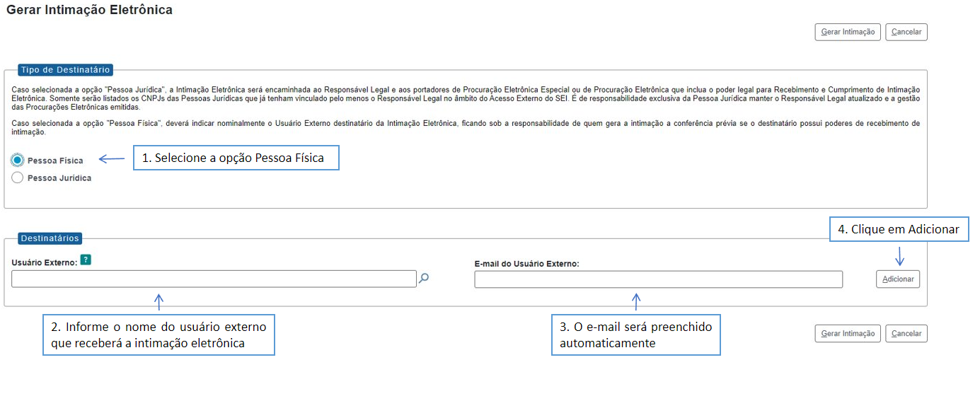Click the magnifier search icon for Usuário Externo

click(424, 279)
